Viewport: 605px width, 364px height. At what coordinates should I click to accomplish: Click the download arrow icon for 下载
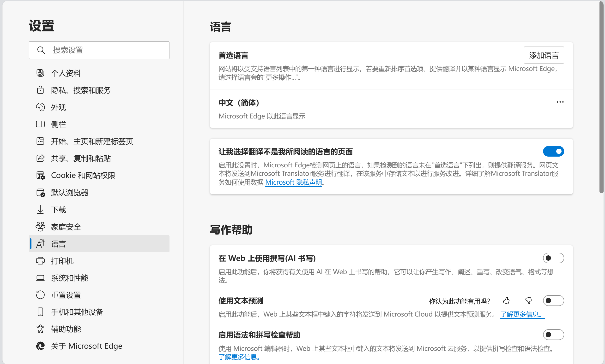(40, 210)
